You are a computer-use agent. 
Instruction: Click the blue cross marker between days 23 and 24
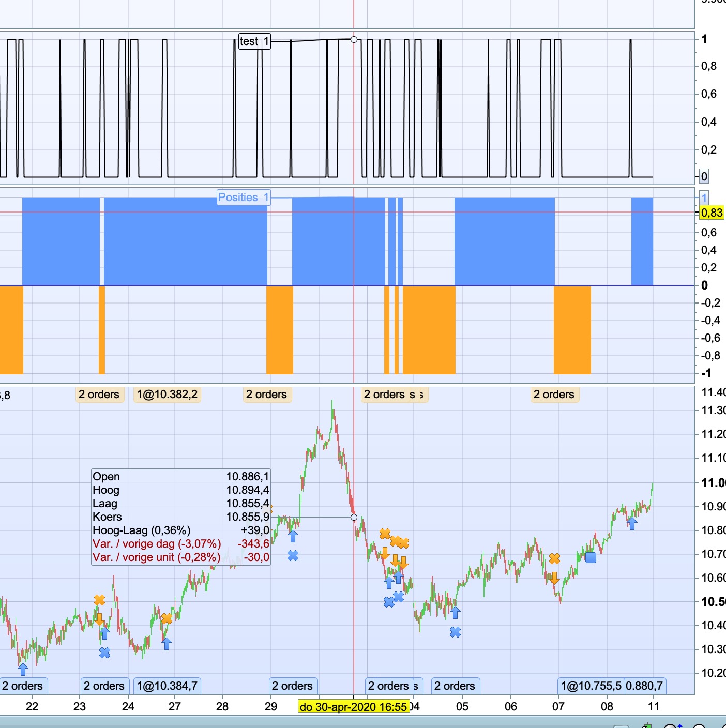coord(104,653)
